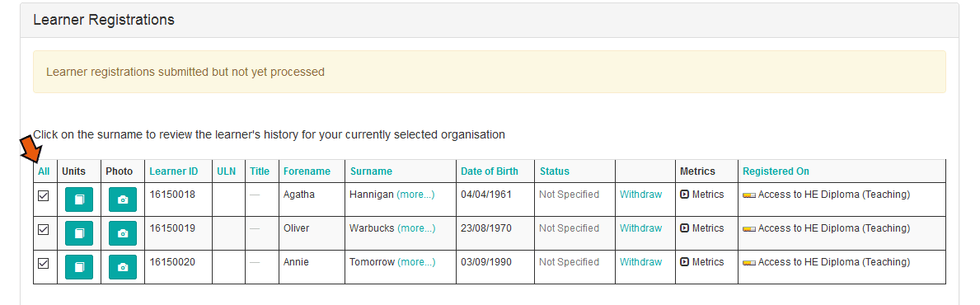Expand (more...) next to Warbucks

416,228
